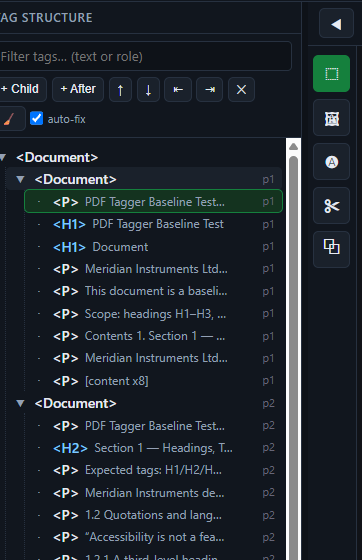
Task: Select first P 'Meridian Instruments Ltd...' tag
Action: (154, 269)
